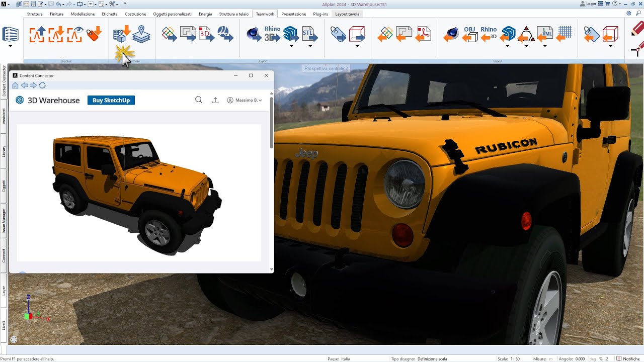Open the Presentazione ribbon tab
Viewport: 644px width, 362px height.
tap(293, 14)
